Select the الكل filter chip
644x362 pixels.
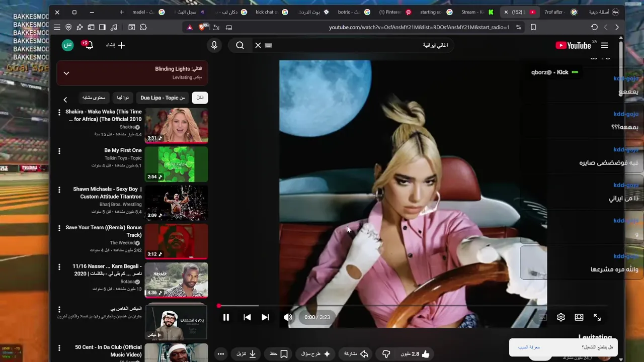point(200,98)
